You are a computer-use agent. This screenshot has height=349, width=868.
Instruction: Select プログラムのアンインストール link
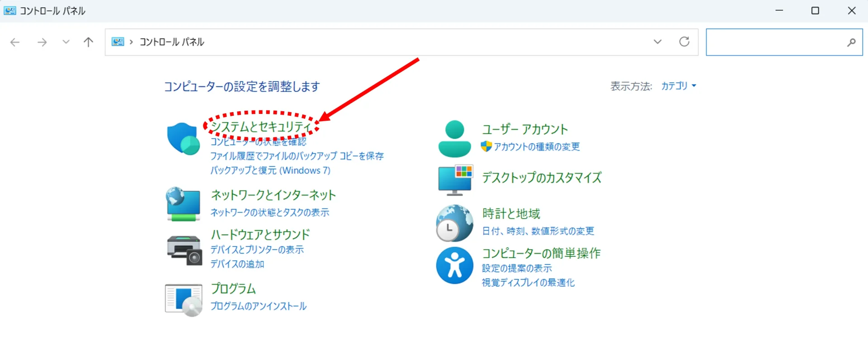pyautogui.click(x=259, y=306)
